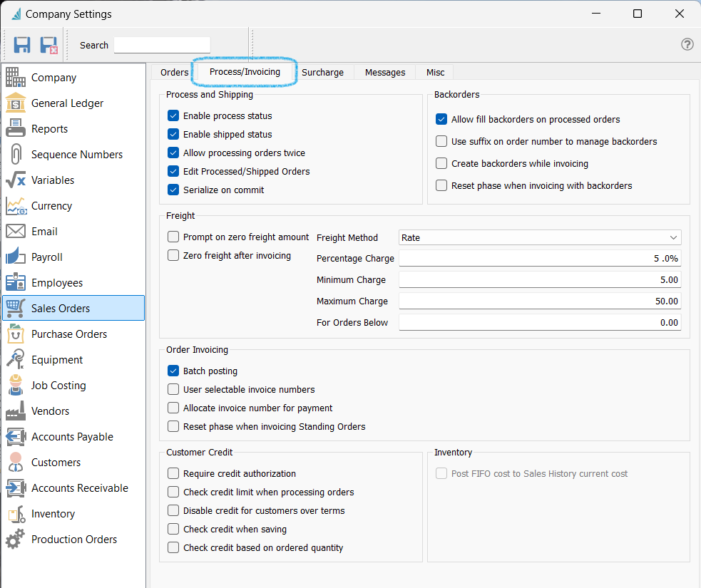
Task: Check Require credit authorization
Action: click(x=173, y=474)
